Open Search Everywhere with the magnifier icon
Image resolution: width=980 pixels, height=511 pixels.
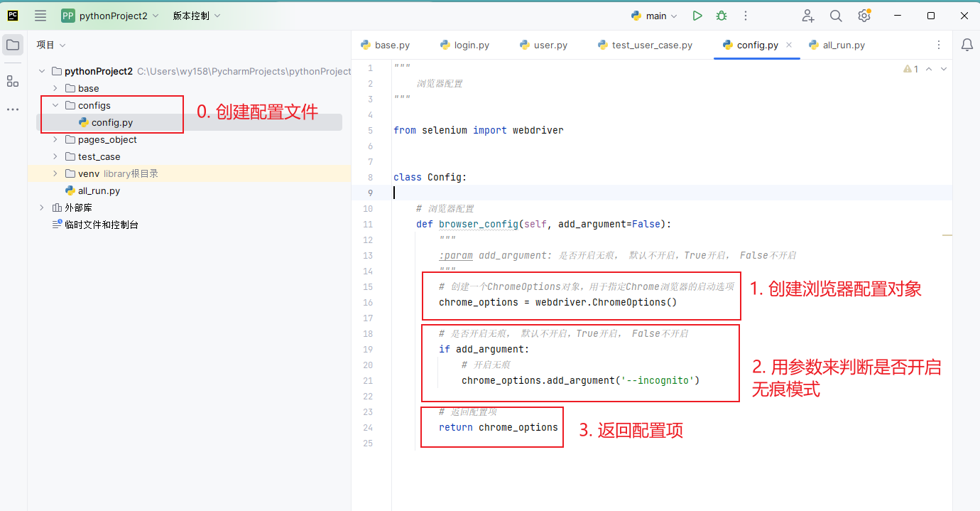835,15
